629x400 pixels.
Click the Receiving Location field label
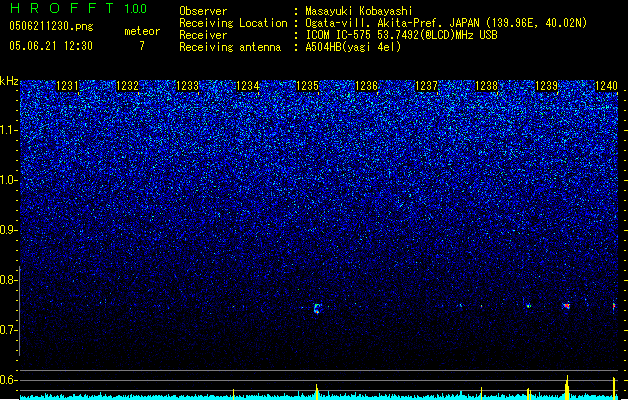click(x=233, y=23)
